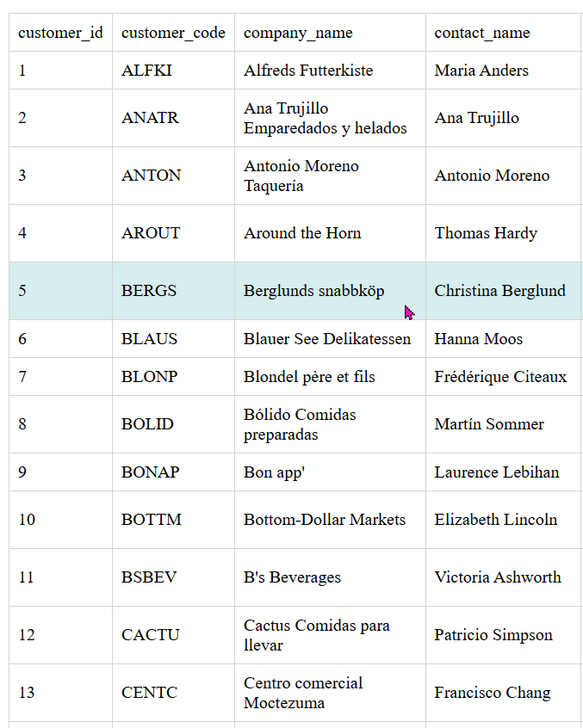The height and width of the screenshot is (728, 583).
Task: Select the BLAUS customer code cell
Action: click(x=149, y=339)
